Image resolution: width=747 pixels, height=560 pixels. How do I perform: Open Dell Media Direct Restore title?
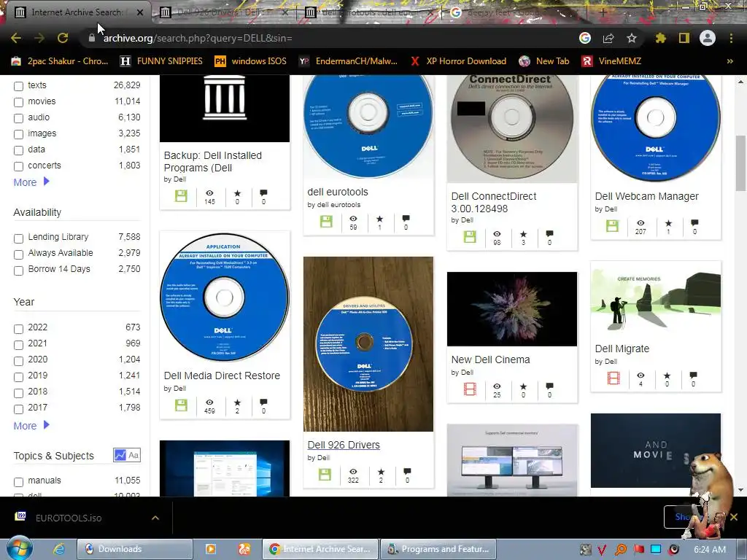222,376
